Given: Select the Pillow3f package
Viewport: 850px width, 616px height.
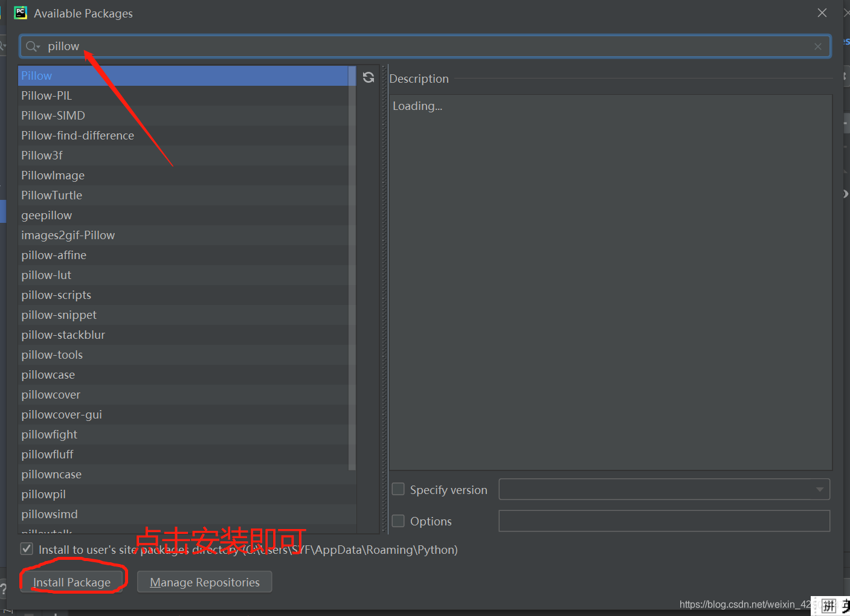Looking at the screenshot, I should tap(184, 155).
